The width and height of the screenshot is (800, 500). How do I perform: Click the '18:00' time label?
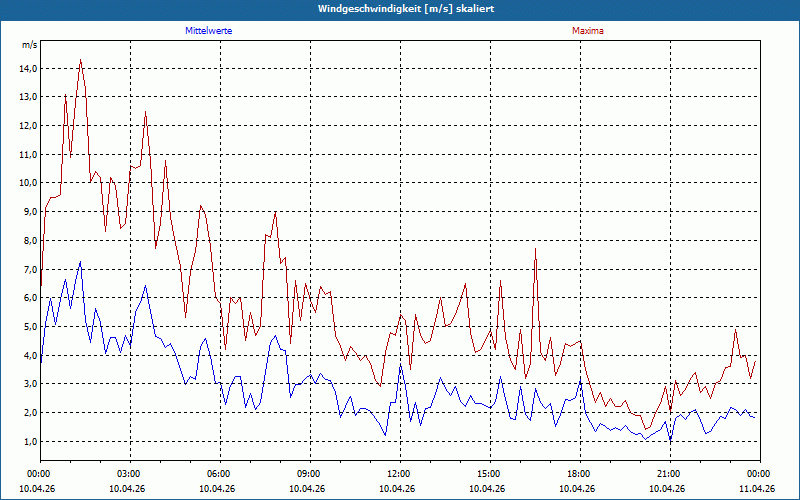click(581, 474)
